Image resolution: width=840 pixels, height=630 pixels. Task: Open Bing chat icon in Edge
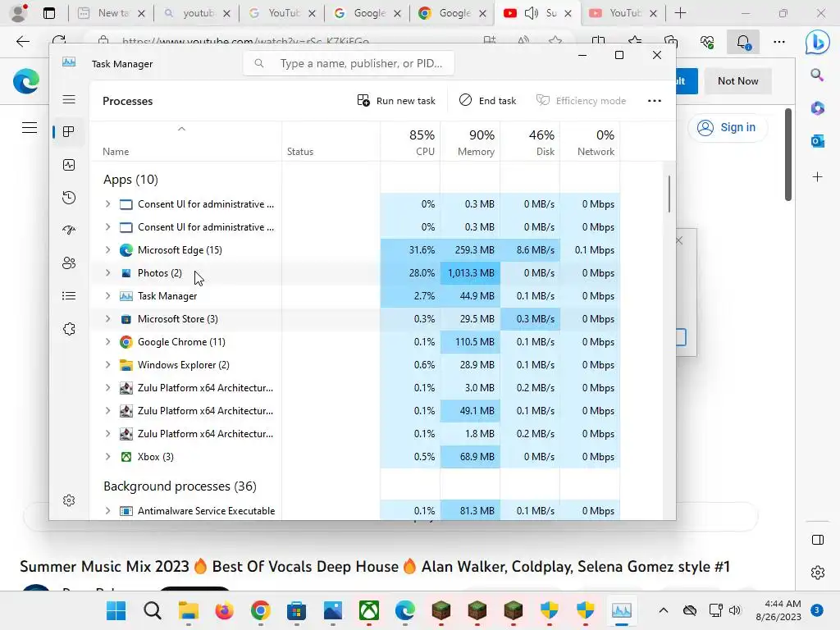click(x=818, y=42)
